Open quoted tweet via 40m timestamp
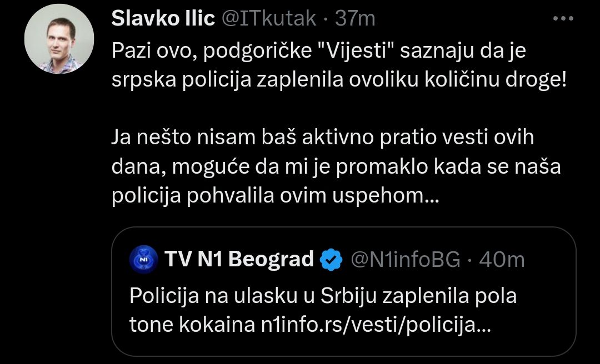Image resolution: width=600 pixels, height=364 pixels. [x=502, y=260]
